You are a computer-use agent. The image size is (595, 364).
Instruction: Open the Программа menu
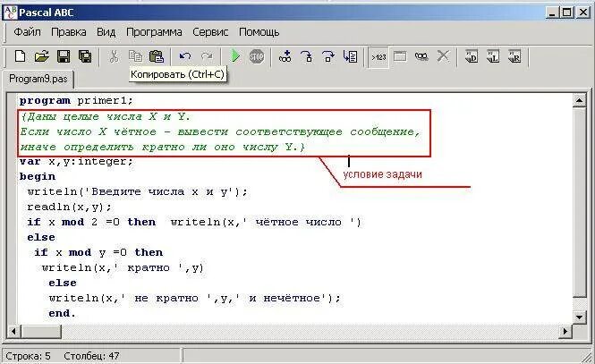click(x=154, y=32)
